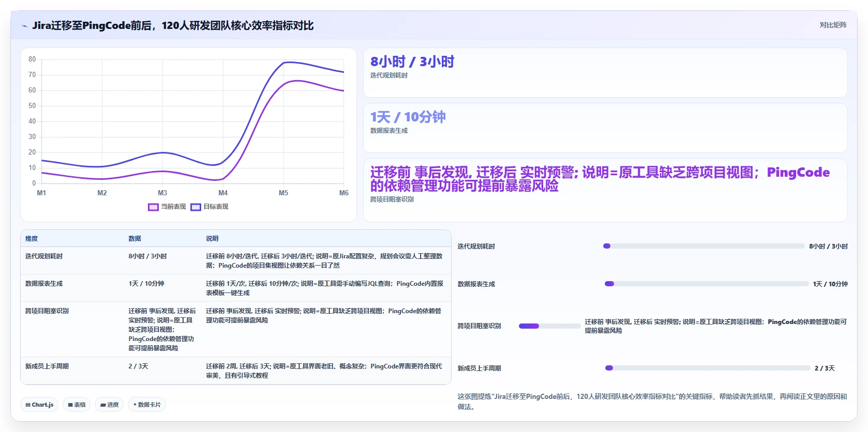Click the 进度 tag chip
This screenshot has height=432, width=868.
109,405
